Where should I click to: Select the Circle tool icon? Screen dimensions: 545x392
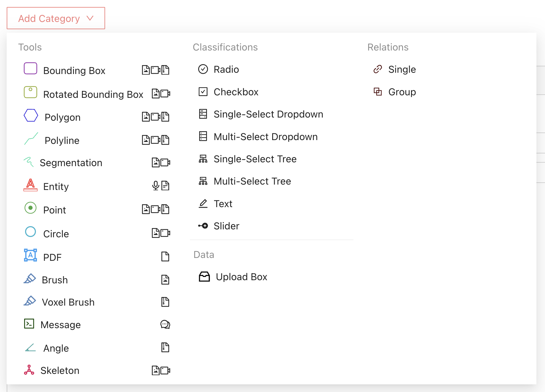tap(30, 232)
